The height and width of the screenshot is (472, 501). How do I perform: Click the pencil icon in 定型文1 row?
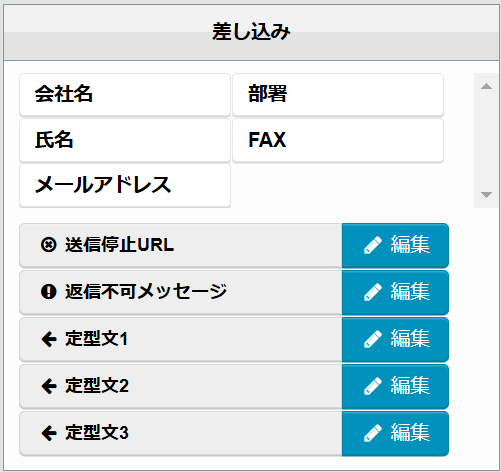(x=373, y=339)
